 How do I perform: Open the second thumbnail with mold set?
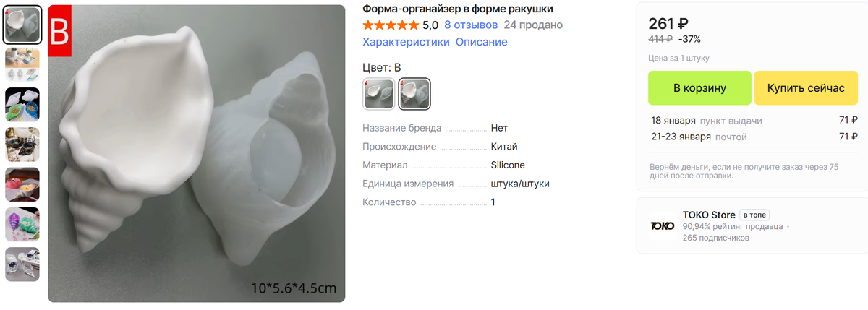click(22, 64)
